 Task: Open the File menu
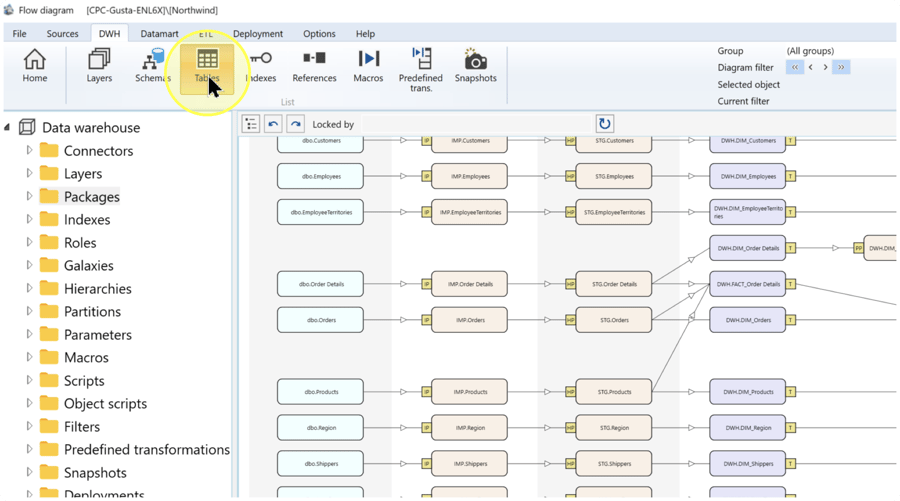coord(20,33)
